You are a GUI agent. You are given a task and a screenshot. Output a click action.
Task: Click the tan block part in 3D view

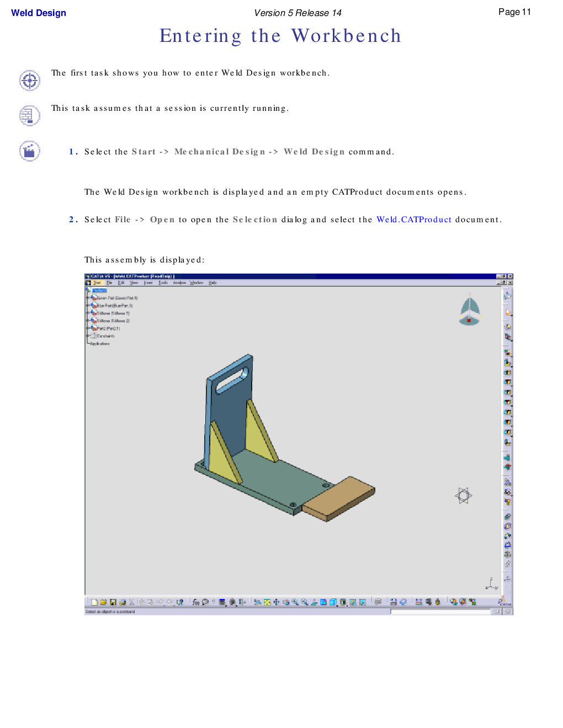[339, 499]
